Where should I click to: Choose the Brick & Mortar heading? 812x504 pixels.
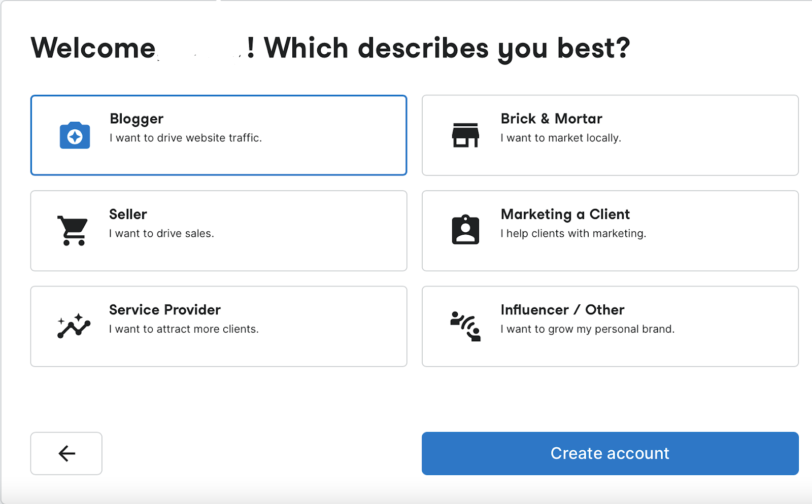551,119
